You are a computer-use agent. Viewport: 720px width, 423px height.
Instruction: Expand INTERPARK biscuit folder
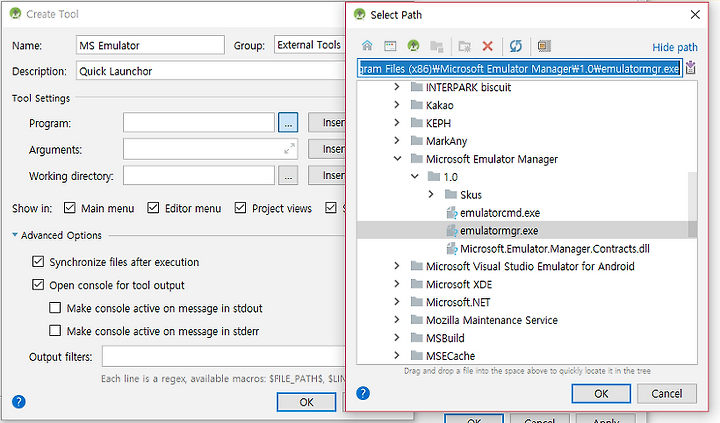click(397, 87)
